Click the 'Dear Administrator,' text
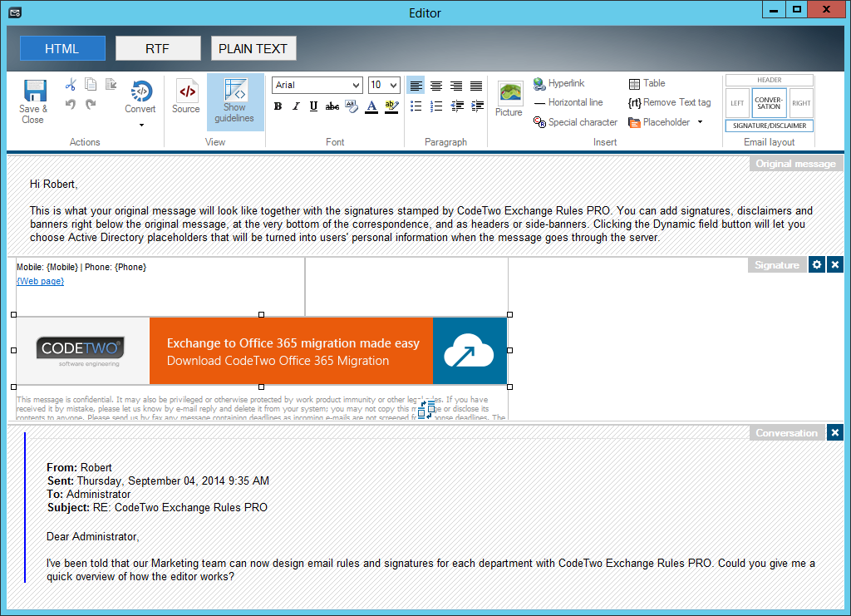This screenshot has width=851, height=616. click(93, 536)
